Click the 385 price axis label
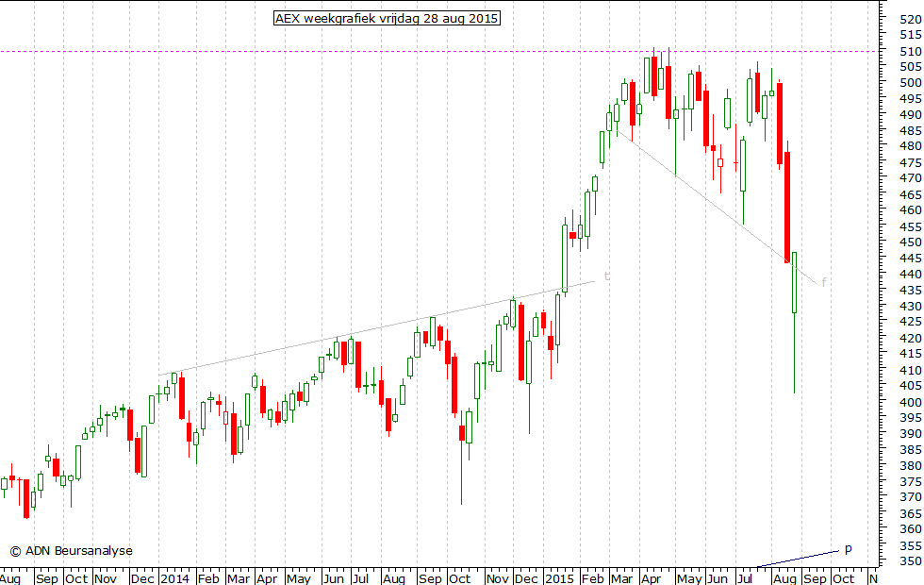 (911, 450)
